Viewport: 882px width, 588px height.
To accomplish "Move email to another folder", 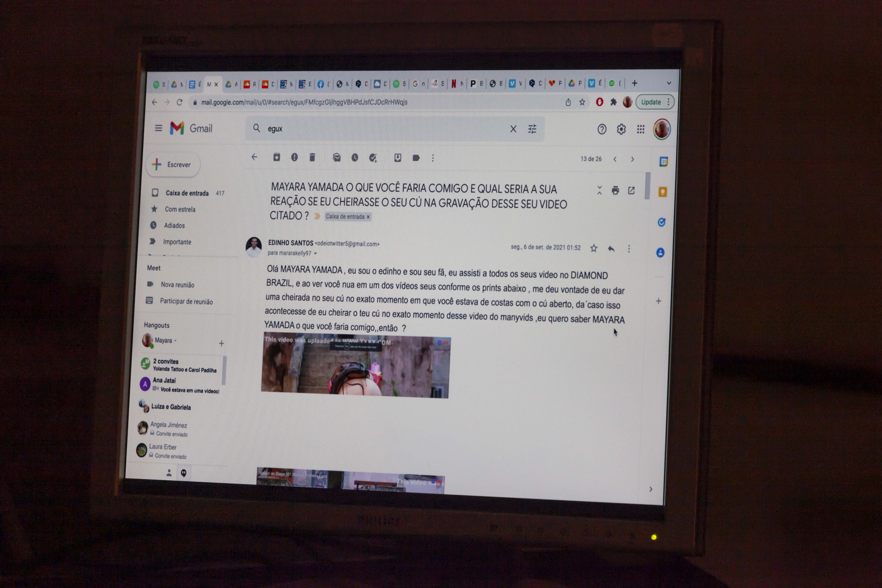I will coord(398,158).
